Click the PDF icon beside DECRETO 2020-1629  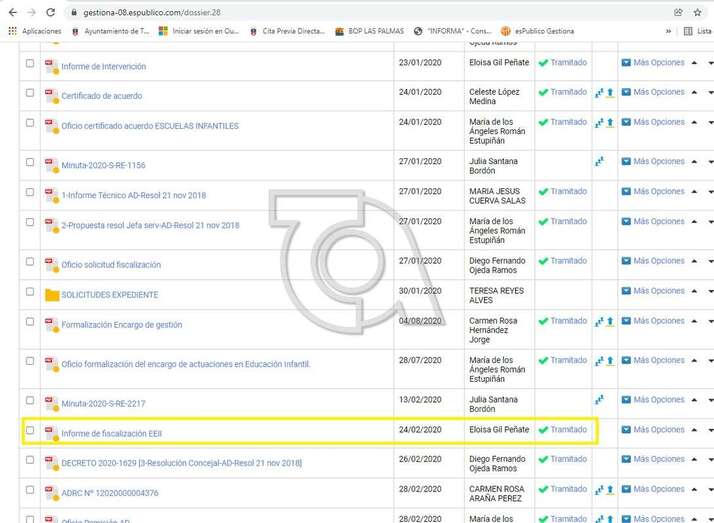pos(51,463)
